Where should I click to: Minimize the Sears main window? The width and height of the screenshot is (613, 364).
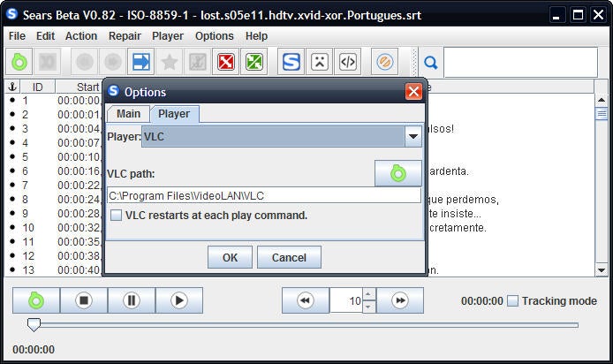coord(556,15)
